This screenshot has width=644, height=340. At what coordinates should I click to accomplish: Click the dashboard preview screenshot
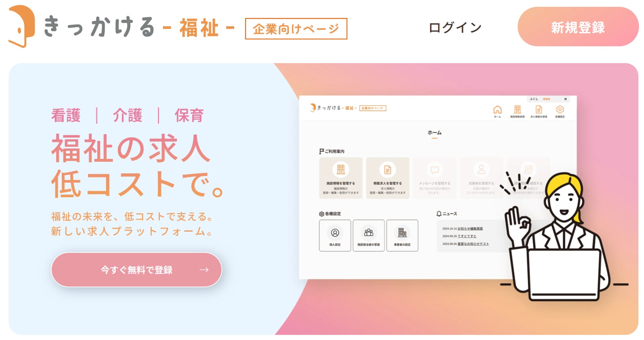pos(438,187)
